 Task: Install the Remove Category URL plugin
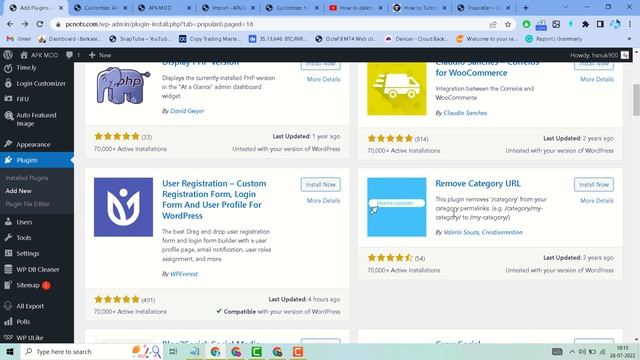(593, 184)
